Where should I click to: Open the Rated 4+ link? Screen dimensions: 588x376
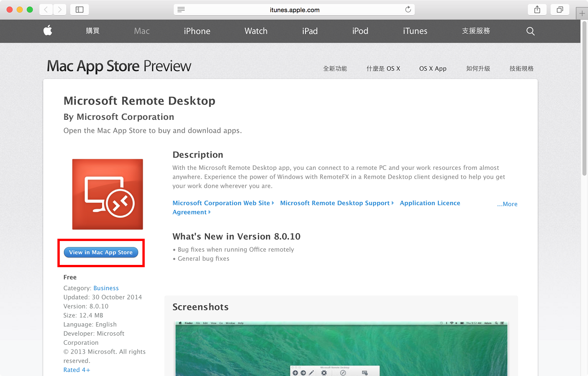tap(77, 370)
